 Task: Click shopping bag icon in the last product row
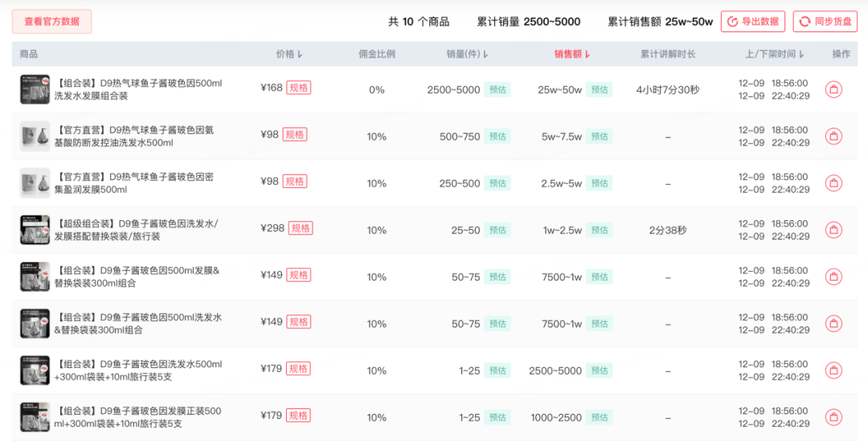pyautogui.click(x=833, y=417)
